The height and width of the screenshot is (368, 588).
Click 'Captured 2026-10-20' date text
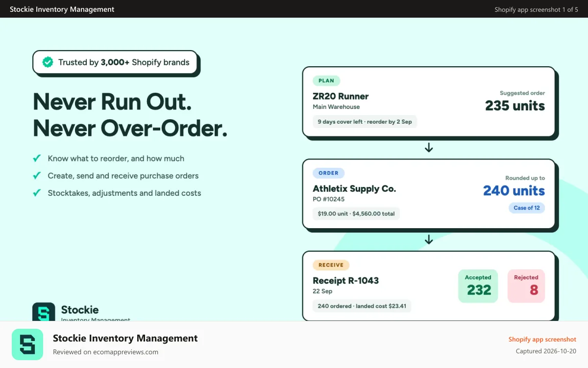tap(546, 351)
